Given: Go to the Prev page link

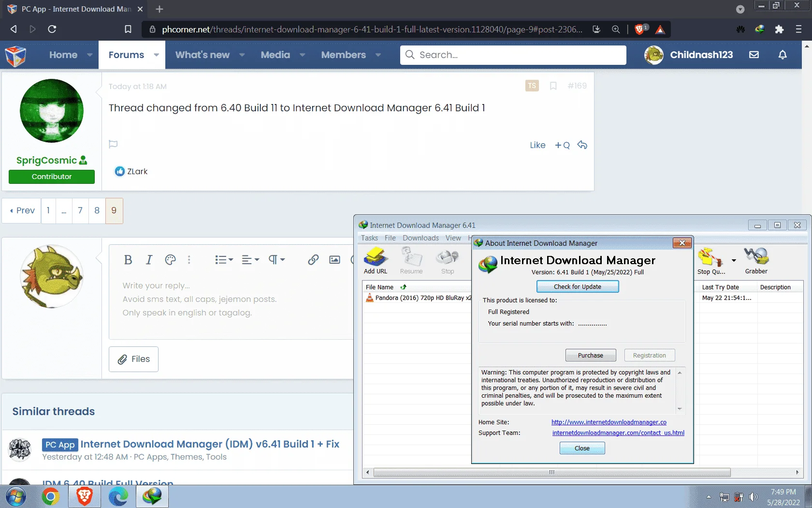Looking at the screenshot, I should coord(22,210).
